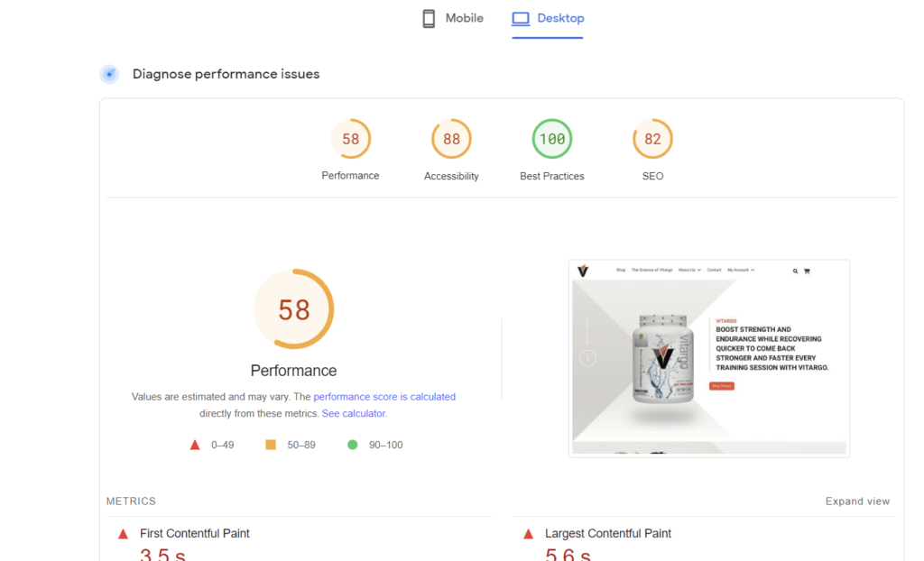The width and height of the screenshot is (924, 561).
Task: Click red triangle beside Largest Contentful Paint
Action: coord(528,534)
